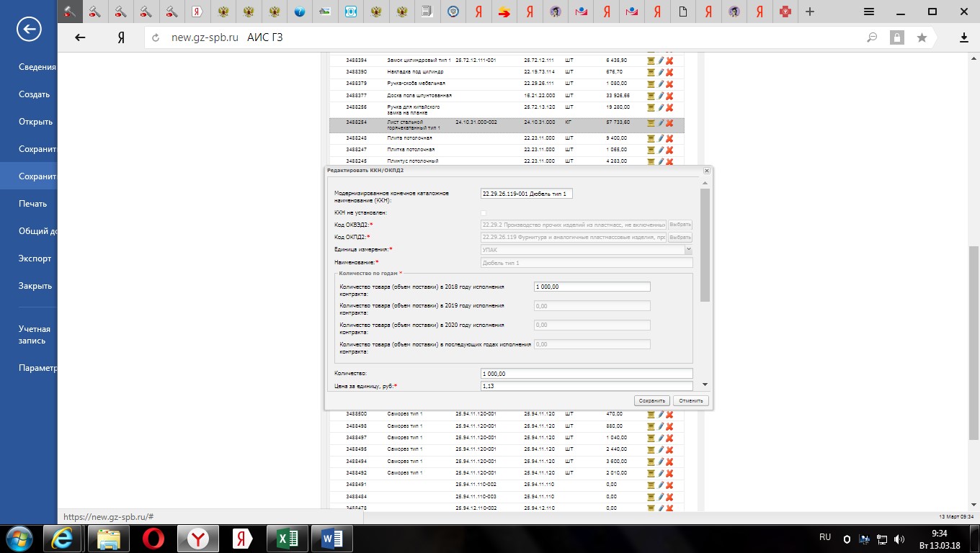The image size is (980, 553).
Task: Choose Печать in blue sidebar
Action: coord(32,204)
